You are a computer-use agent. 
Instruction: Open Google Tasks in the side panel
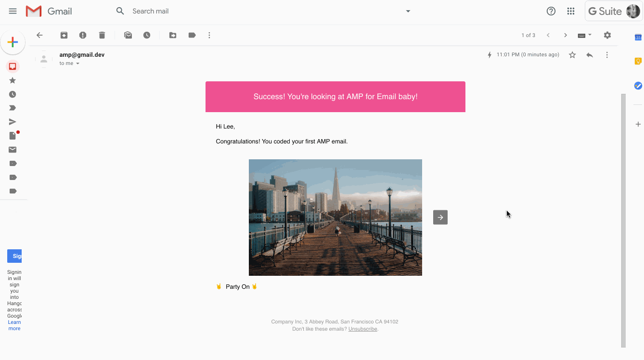click(638, 86)
